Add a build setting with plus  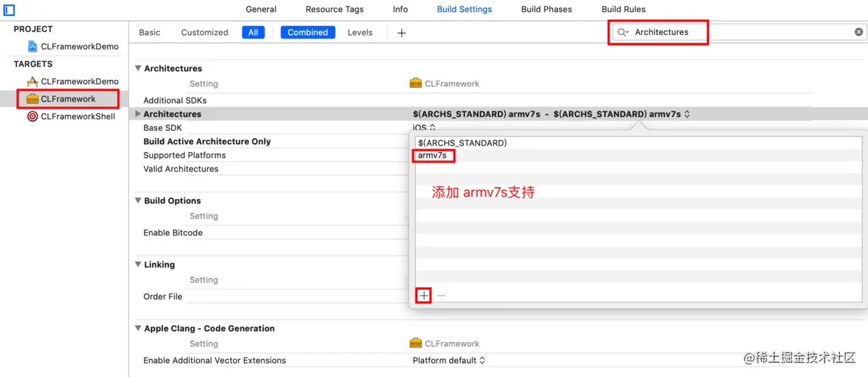point(401,33)
